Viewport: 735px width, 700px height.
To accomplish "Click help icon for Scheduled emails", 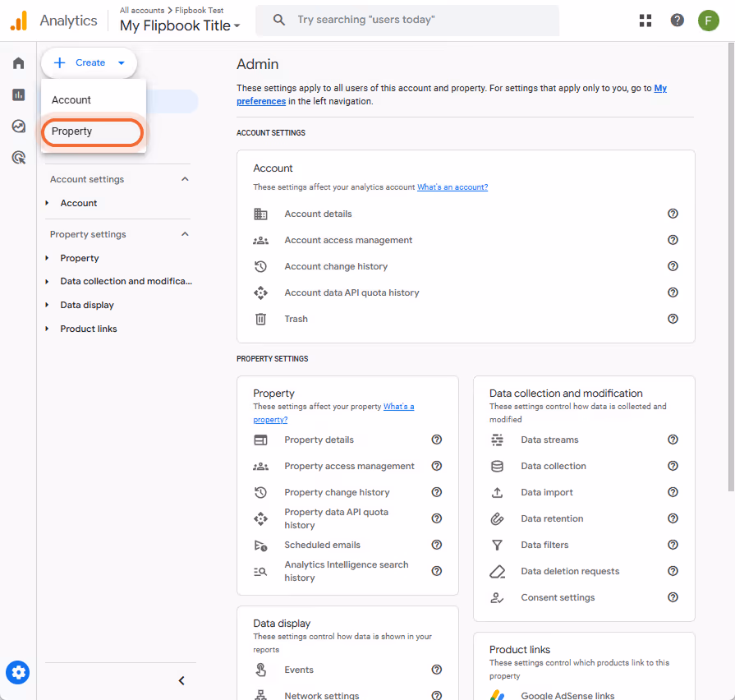I will tap(436, 545).
